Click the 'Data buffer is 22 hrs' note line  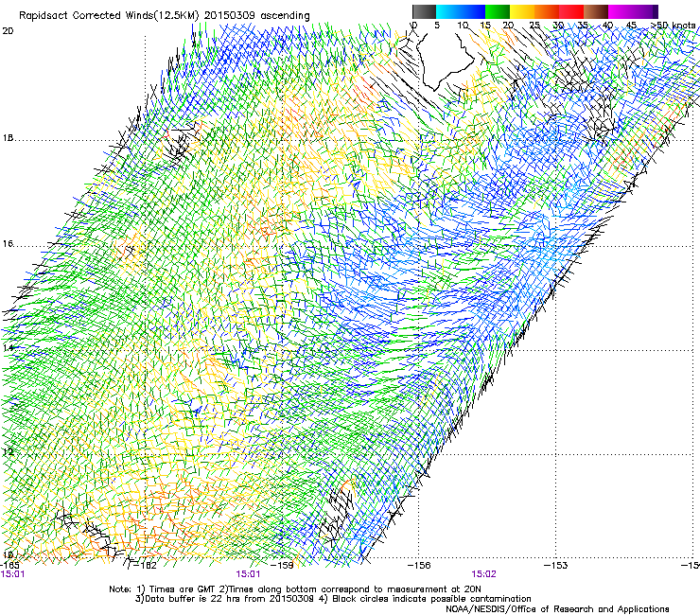click(x=333, y=599)
